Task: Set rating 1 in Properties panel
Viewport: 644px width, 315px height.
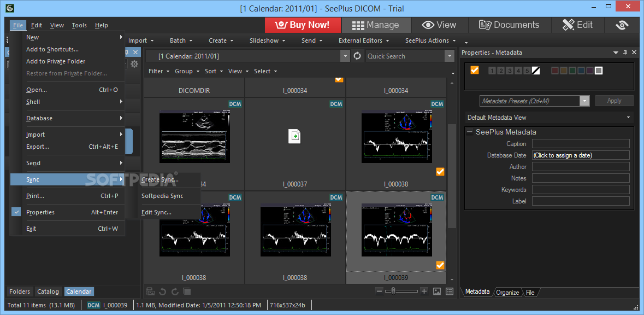Action: [492, 71]
